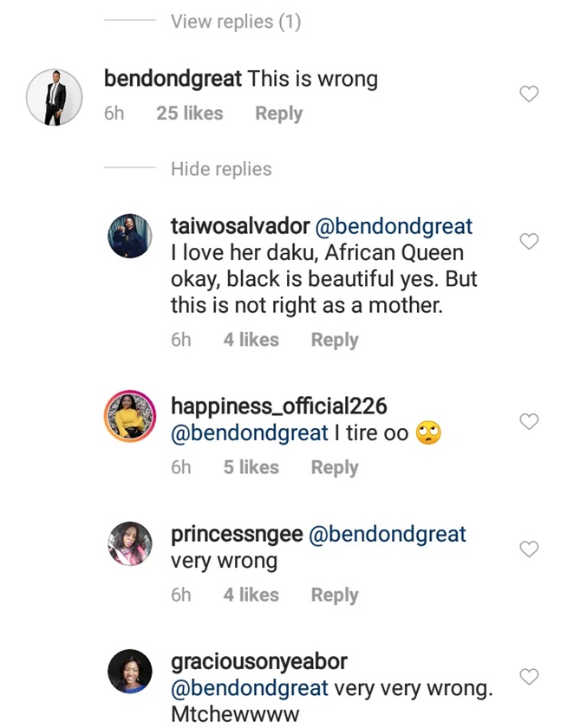View happiness_official226's profile photo
The width and height of the screenshot is (574, 728).
tap(131, 414)
